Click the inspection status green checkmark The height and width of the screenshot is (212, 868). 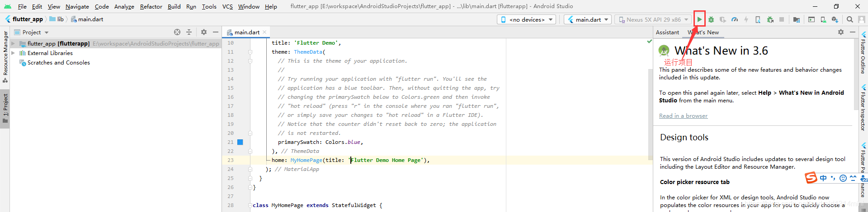pyautogui.click(x=650, y=41)
